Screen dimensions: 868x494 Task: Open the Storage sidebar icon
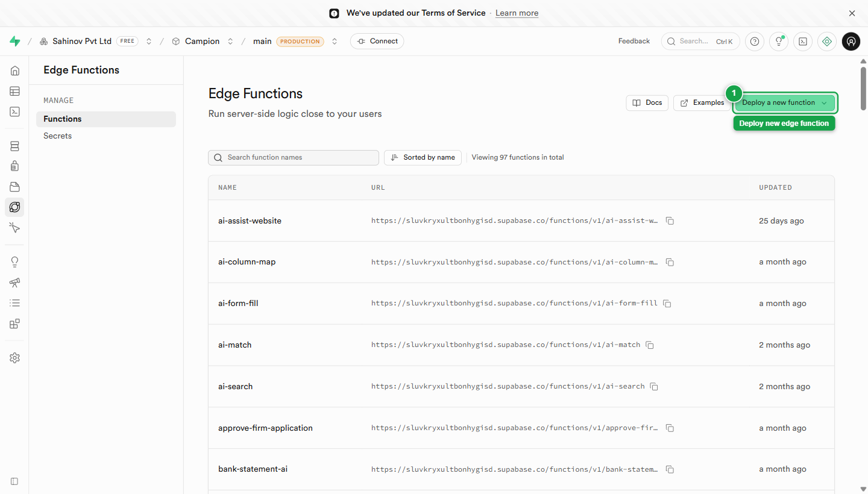[14, 187]
